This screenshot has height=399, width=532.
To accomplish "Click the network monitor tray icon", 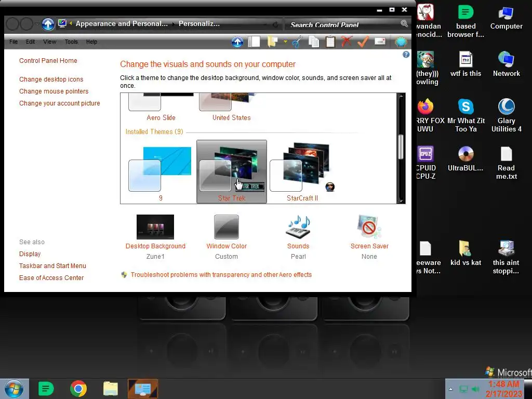I will click(x=463, y=389).
